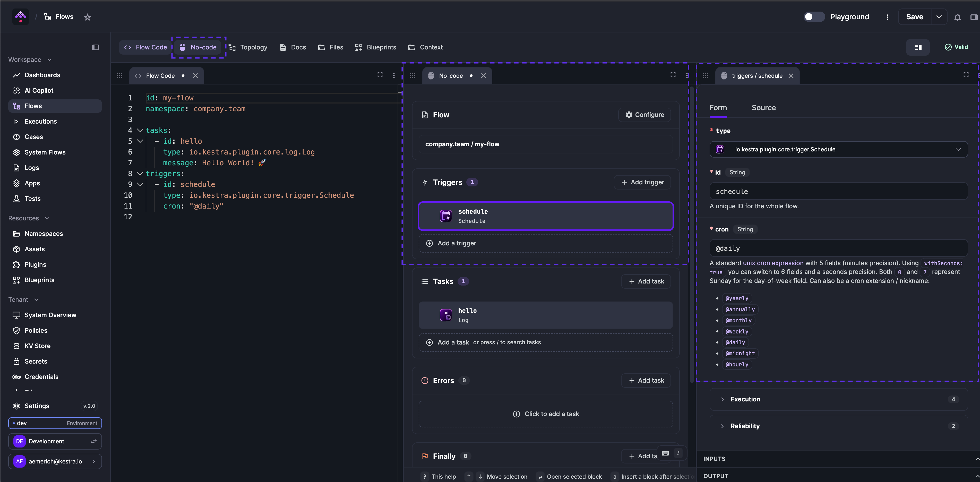
Task: Open the unix cron expression link
Action: point(773,263)
